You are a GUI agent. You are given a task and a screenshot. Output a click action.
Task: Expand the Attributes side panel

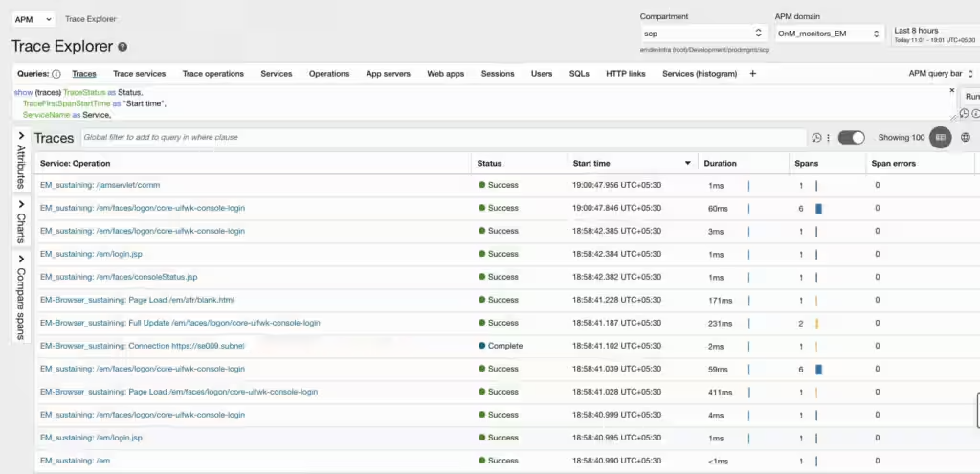[21, 161]
